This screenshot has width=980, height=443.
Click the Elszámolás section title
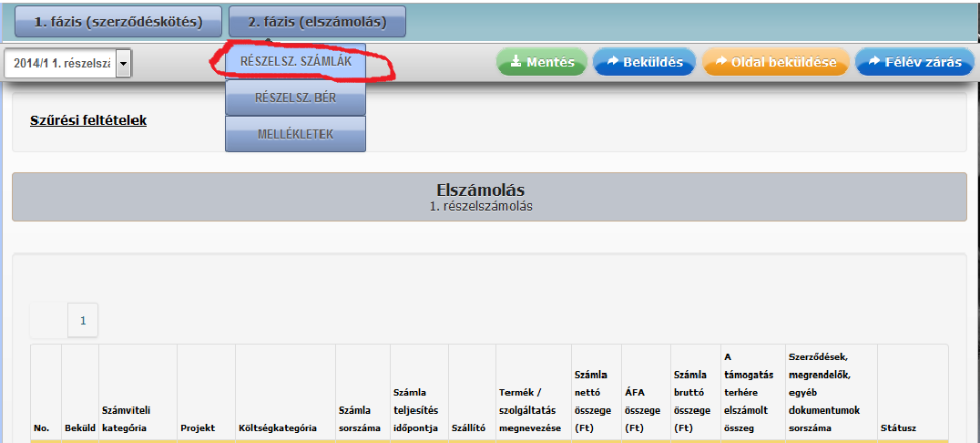tap(481, 190)
